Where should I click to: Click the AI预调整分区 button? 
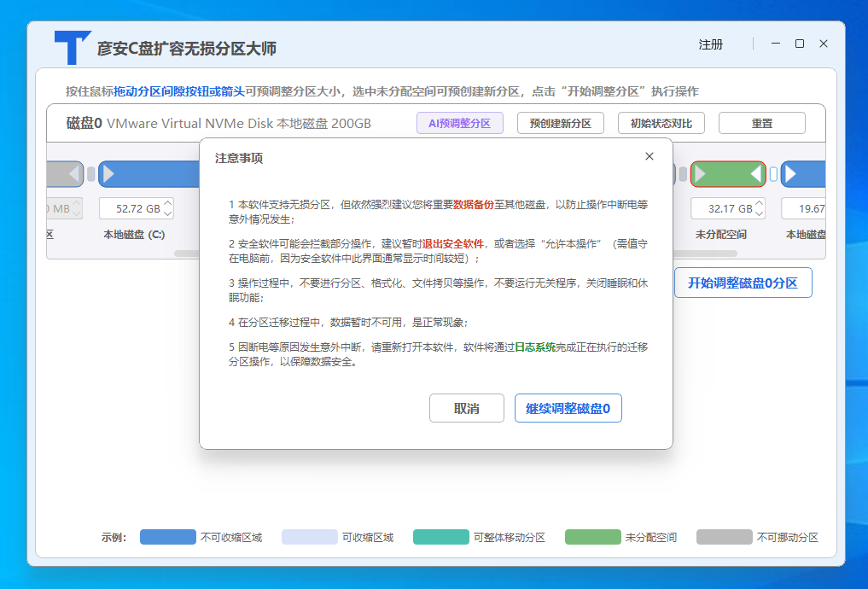tap(459, 123)
